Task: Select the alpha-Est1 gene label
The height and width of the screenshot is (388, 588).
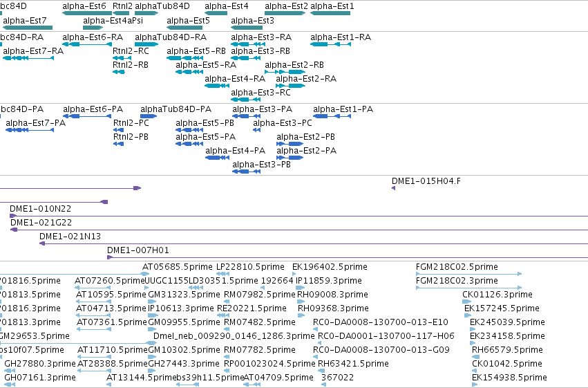Action: click(332, 6)
